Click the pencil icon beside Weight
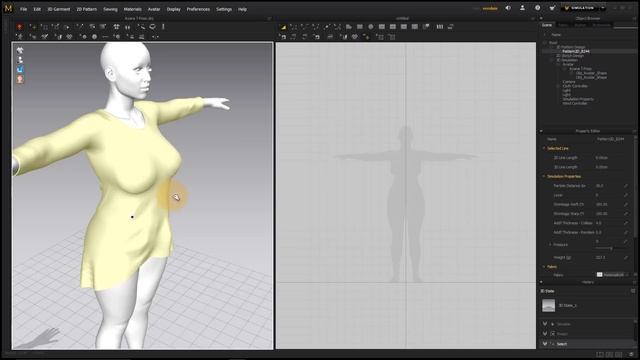The image size is (640, 360). (626, 258)
